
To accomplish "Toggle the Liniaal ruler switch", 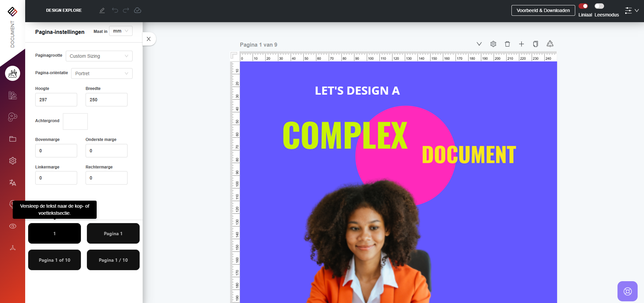I will tap(583, 6).
